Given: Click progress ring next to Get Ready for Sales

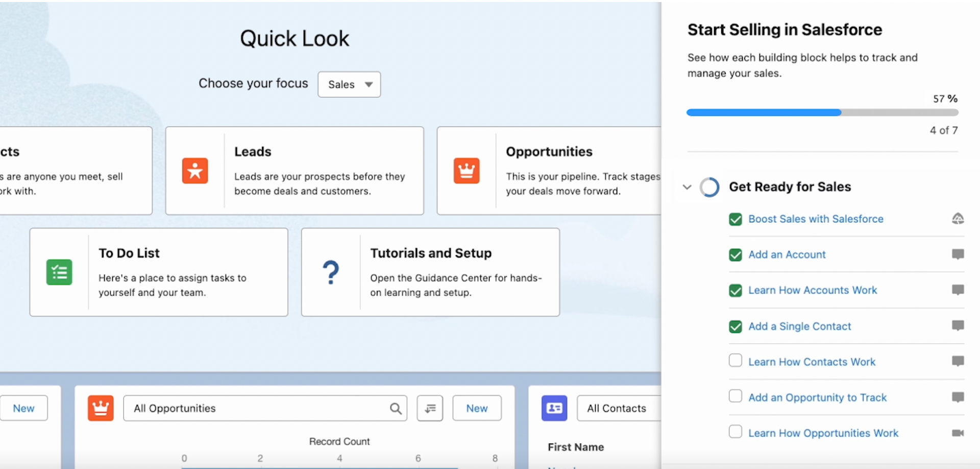Looking at the screenshot, I should (x=709, y=187).
